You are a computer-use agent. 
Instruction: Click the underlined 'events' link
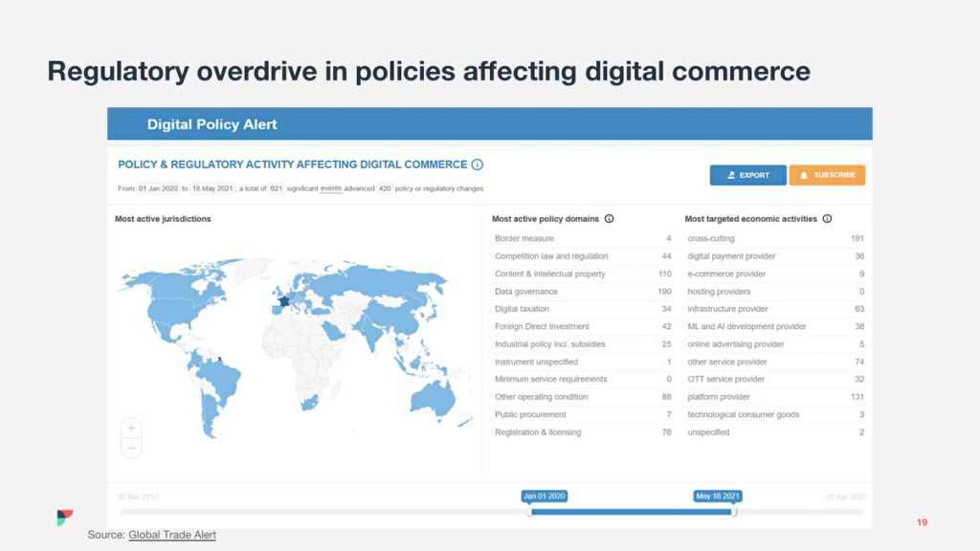pos(331,188)
